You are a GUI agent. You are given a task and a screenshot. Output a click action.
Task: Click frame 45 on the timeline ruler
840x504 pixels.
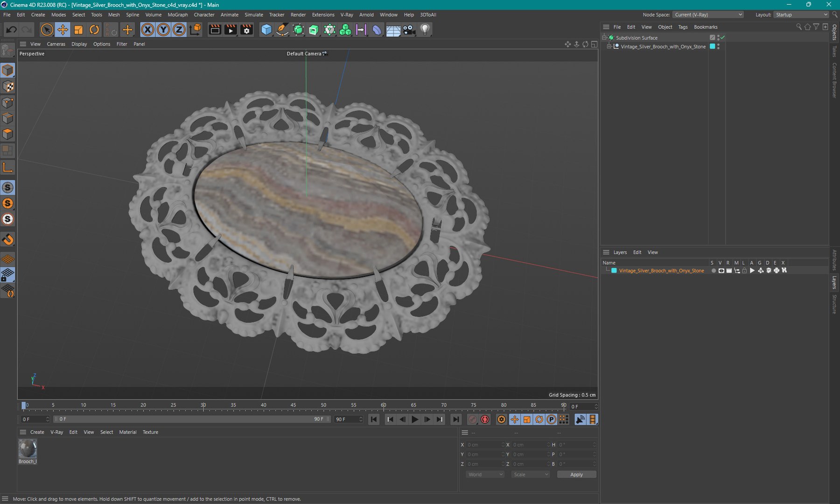[x=294, y=405]
